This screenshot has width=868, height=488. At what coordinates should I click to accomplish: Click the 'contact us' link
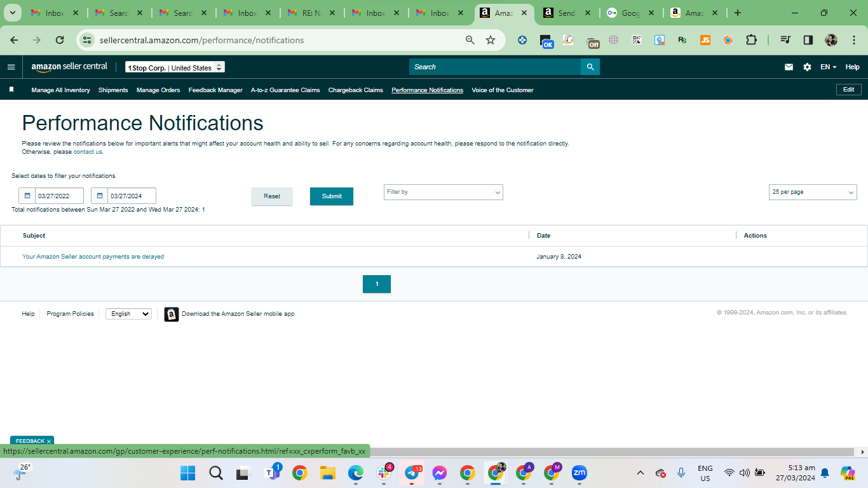pyautogui.click(x=88, y=152)
